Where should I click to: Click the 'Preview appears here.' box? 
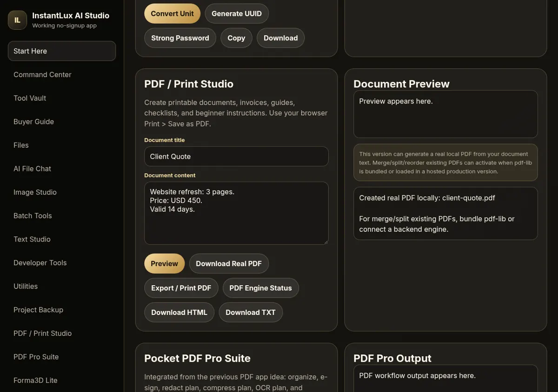click(445, 114)
